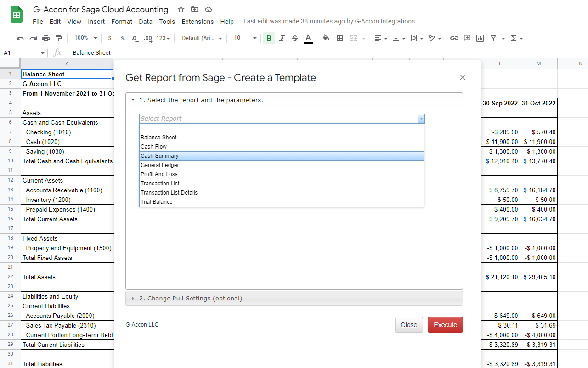Close the Get Report from Sage dialog

[x=463, y=77]
